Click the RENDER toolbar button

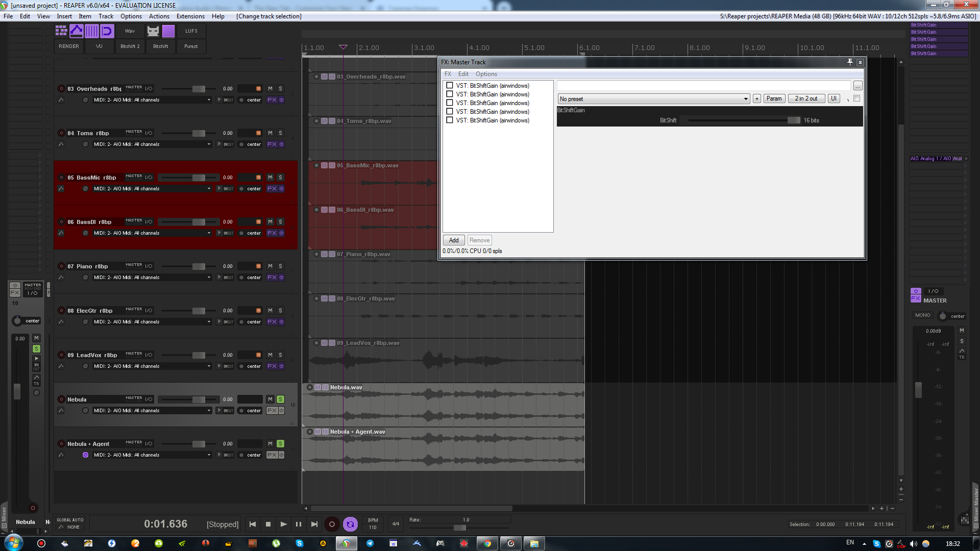point(69,46)
